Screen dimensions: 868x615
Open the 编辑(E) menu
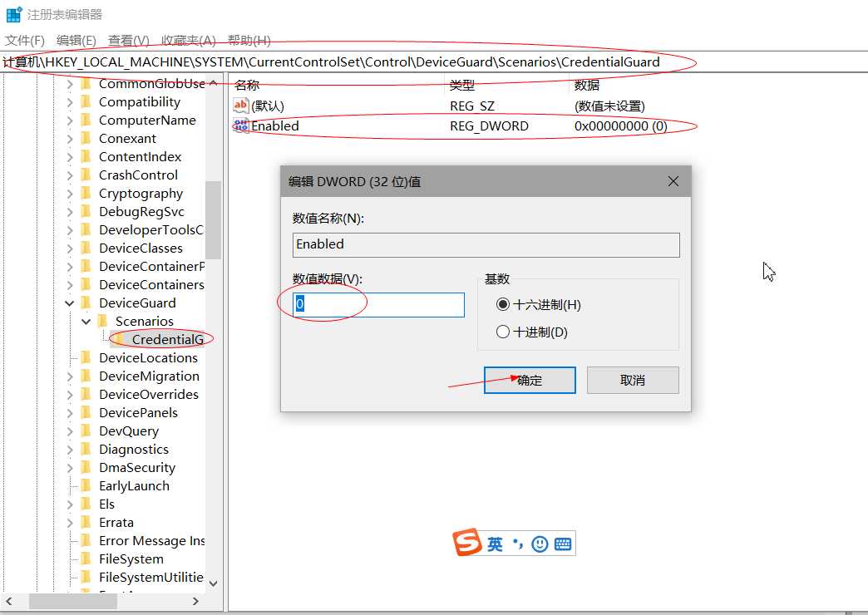(x=76, y=41)
